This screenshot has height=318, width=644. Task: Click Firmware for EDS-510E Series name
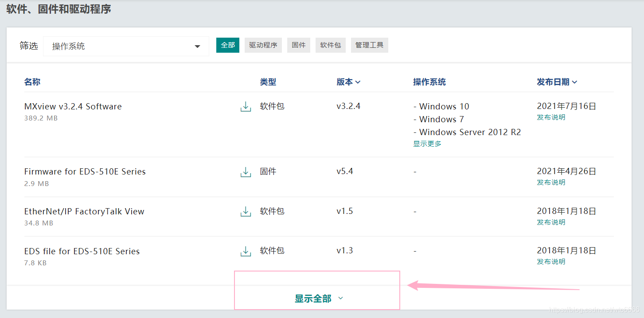pos(85,171)
